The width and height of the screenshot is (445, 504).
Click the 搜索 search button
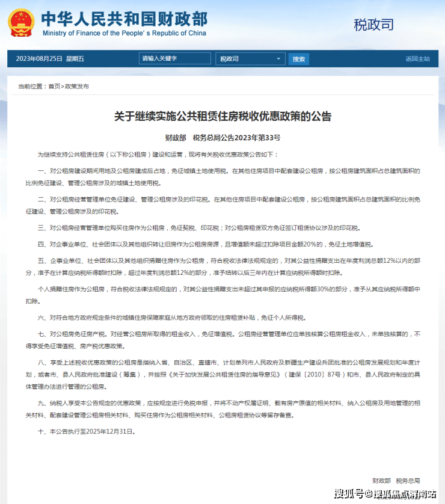[x=298, y=59]
